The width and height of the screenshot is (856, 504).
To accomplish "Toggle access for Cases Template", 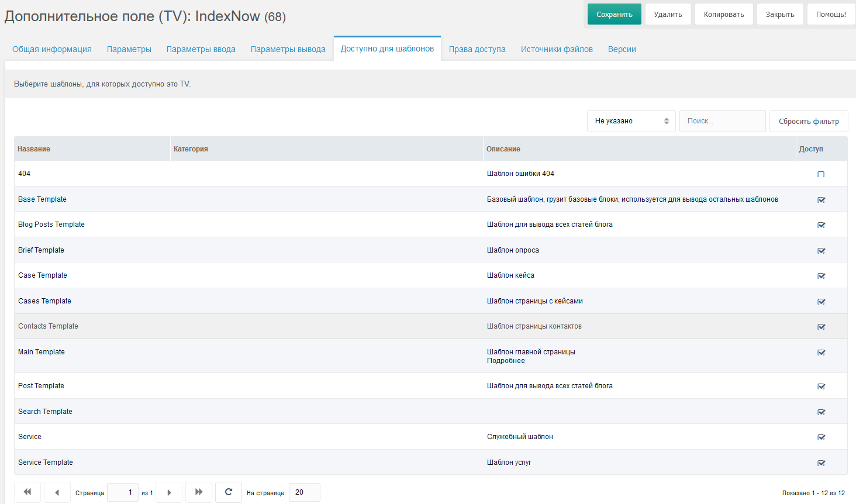I will pos(821,302).
